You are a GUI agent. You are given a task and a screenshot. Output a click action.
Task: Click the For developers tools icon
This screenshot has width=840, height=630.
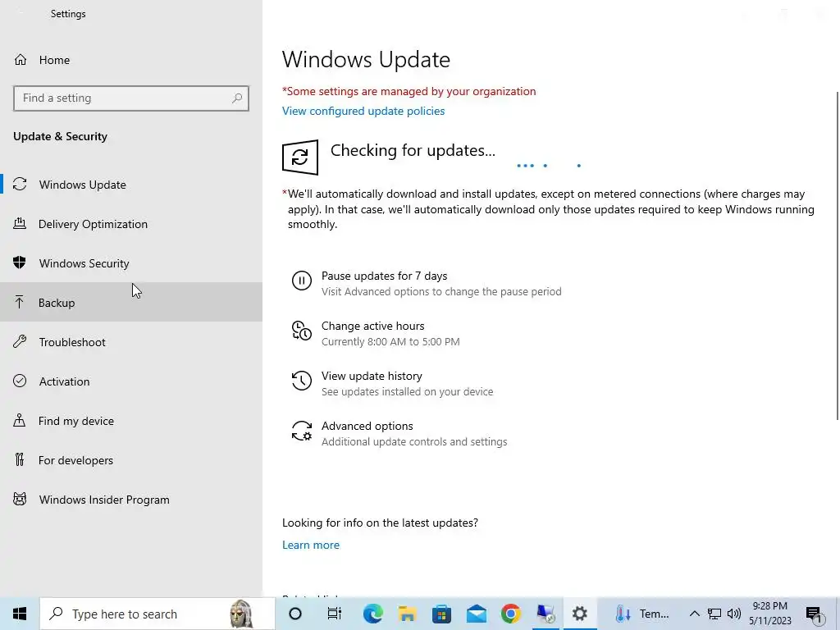[x=20, y=459]
